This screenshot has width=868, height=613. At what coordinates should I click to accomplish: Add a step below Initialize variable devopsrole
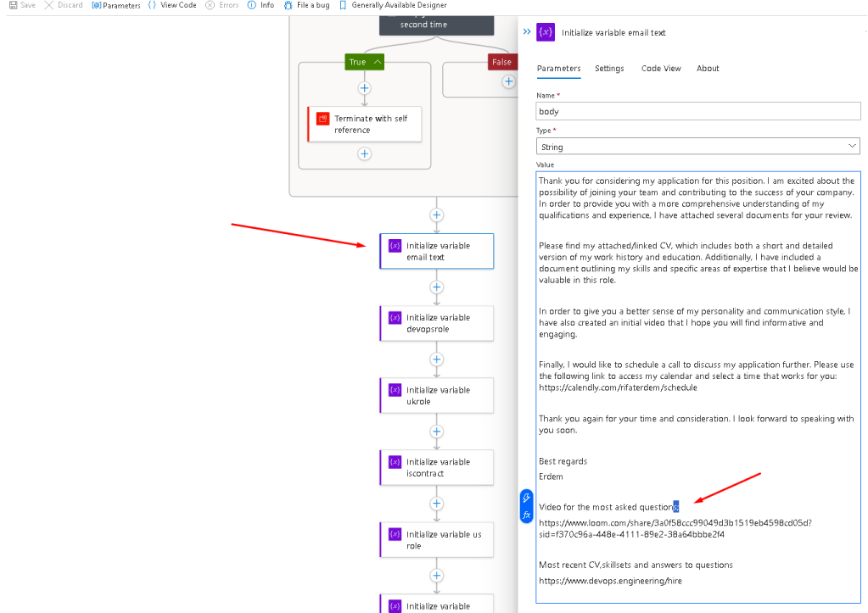click(437, 359)
